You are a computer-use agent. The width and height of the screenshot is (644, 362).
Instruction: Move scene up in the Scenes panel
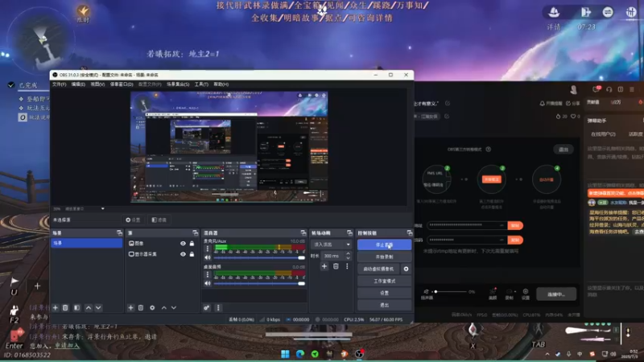(x=89, y=308)
